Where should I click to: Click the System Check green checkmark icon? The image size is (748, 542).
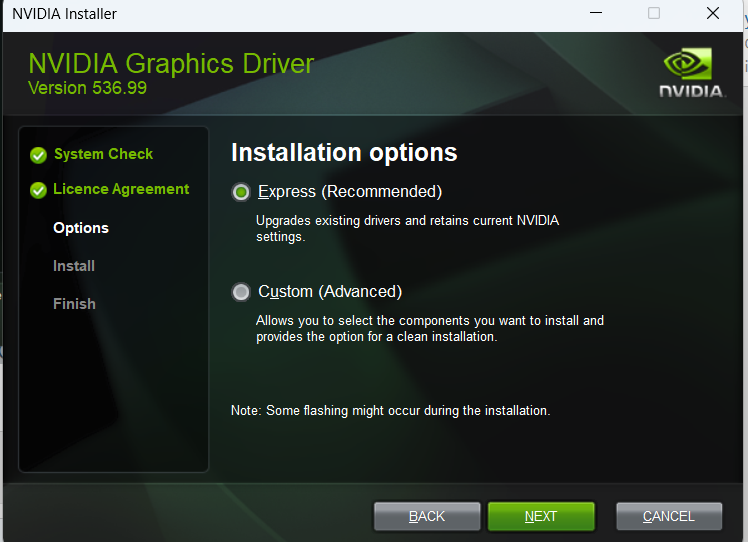point(38,155)
